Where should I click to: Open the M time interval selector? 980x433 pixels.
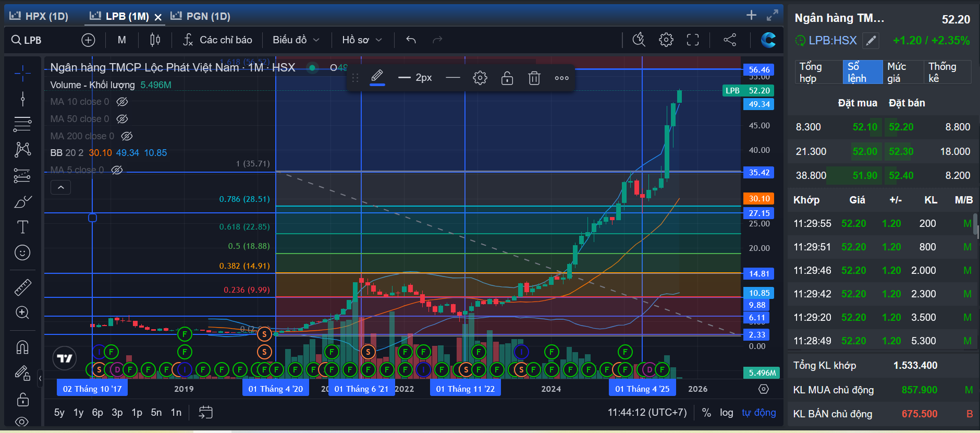click(121, 40)
